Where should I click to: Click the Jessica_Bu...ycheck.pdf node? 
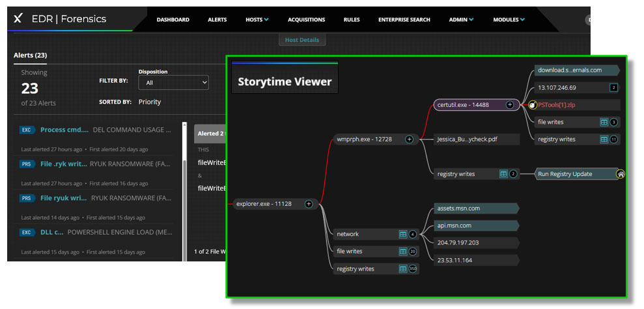coord(477,140)
